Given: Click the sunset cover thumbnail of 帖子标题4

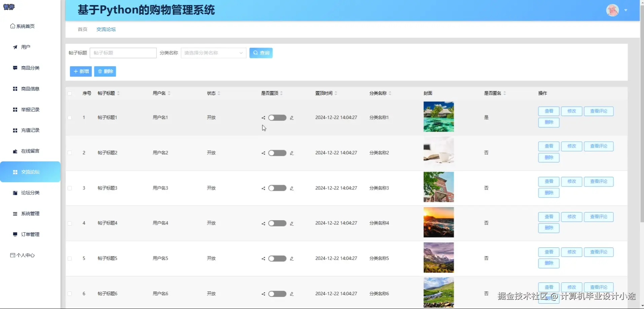Looking at the screenshot, I should (x=438, y=222).
